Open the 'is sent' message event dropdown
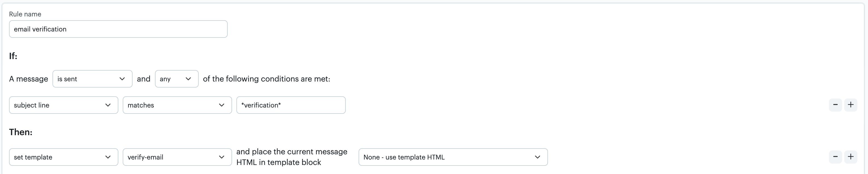This screenshot has width=868, height=174. (x=92, y=79)
